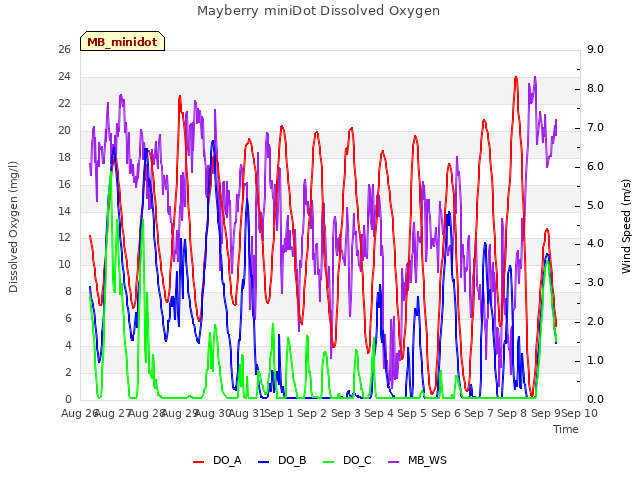Viewport: 640px width, 480px height.
Task: Click the 2.0 wind speed axis value
Action: click(595, 321)
